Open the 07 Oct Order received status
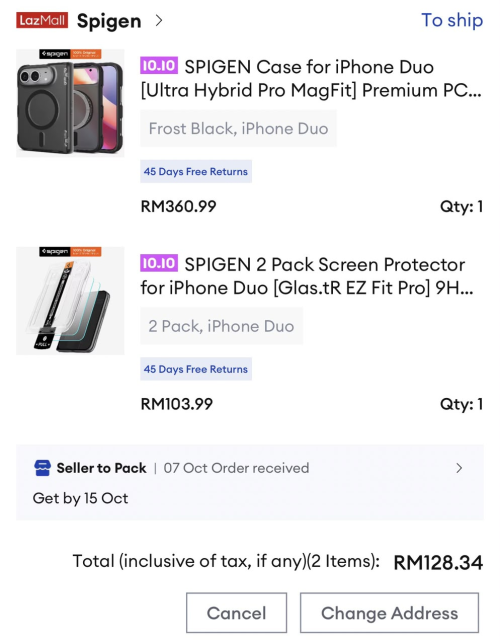500x644 pixels. tap(236, 468)
